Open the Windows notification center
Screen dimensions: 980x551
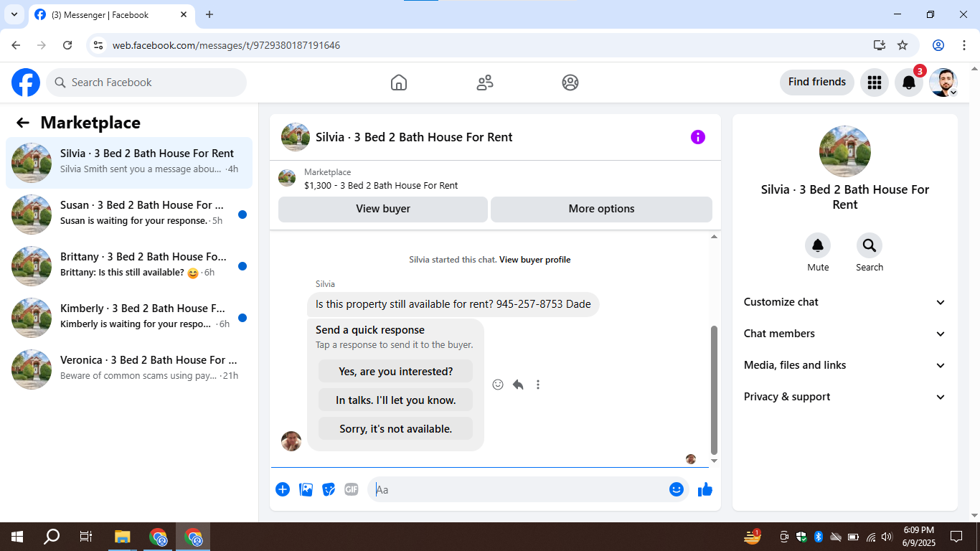point(956,537)
